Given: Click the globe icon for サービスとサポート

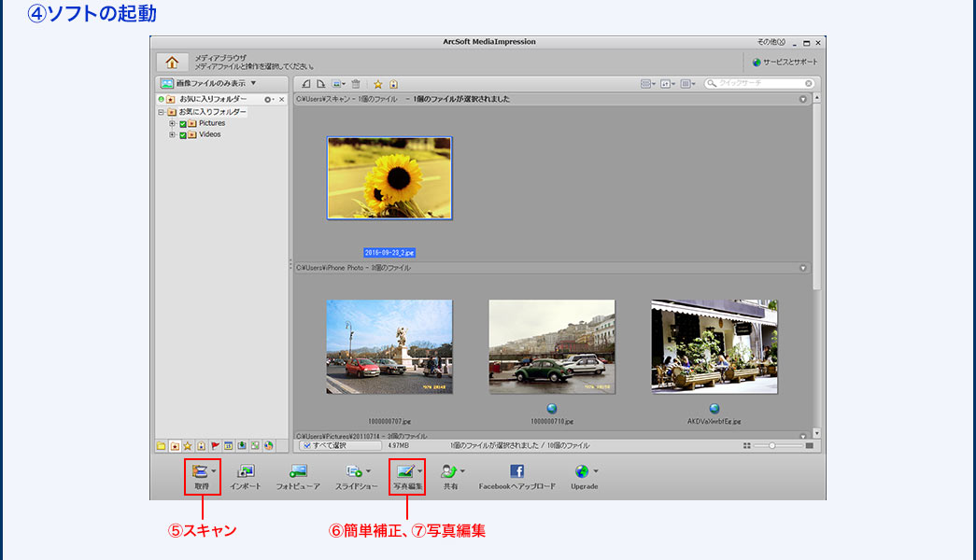Looking at the screenshot, I should click(757, 63).
